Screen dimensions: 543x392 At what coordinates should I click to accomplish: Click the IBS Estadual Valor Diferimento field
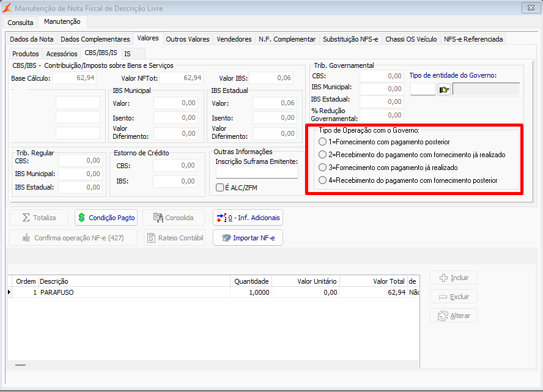pyautogui.click(x=275, y=133)
